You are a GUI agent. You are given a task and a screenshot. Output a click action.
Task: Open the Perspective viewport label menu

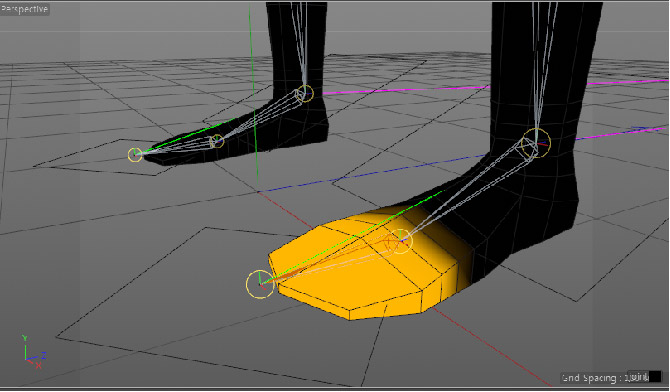click(x=24, y=9)
